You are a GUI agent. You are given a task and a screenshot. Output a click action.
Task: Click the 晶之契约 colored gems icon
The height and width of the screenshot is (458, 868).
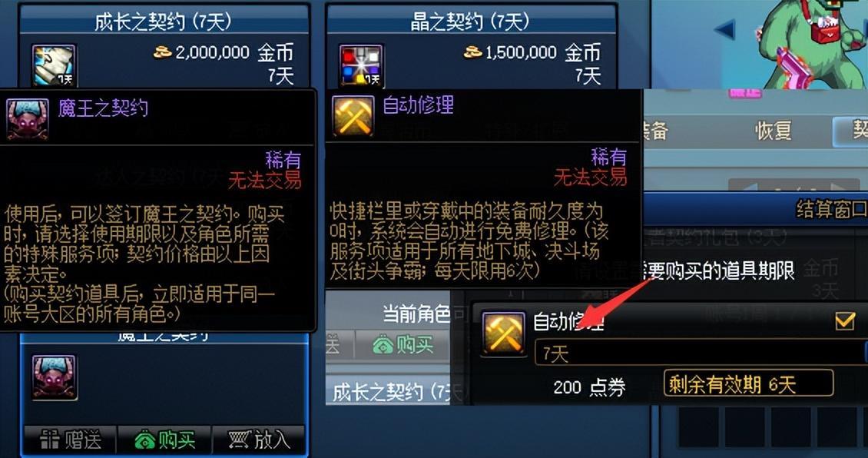tap(361, 66)
